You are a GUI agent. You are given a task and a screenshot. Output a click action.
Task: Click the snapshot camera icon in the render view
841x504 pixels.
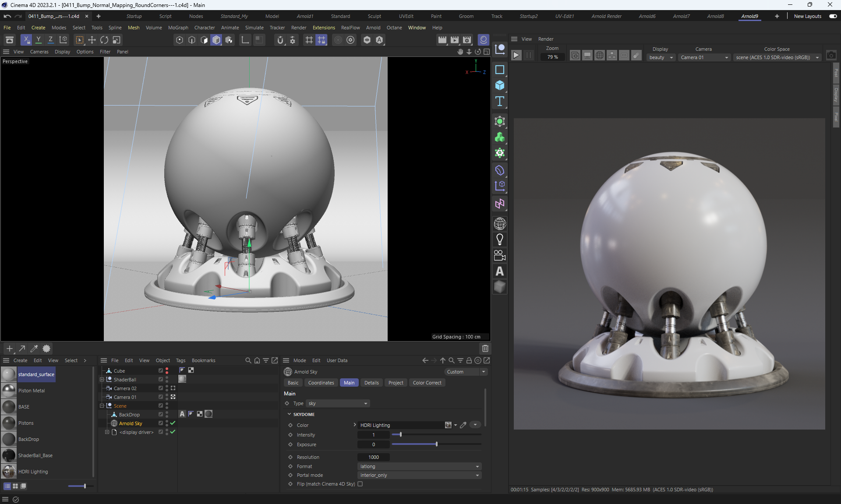[x=831, y=56]
